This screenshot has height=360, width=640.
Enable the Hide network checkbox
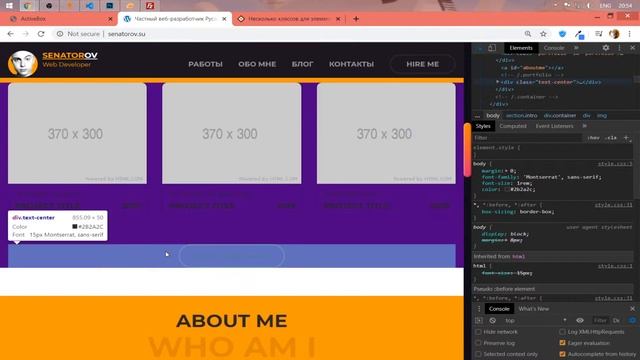tap(478, 332)
